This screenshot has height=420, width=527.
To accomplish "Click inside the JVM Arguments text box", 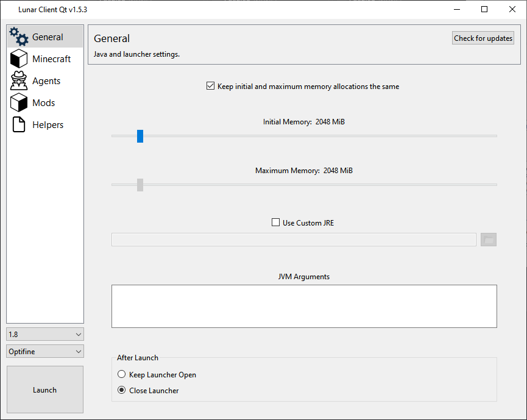I will click(x=304, y=307).
